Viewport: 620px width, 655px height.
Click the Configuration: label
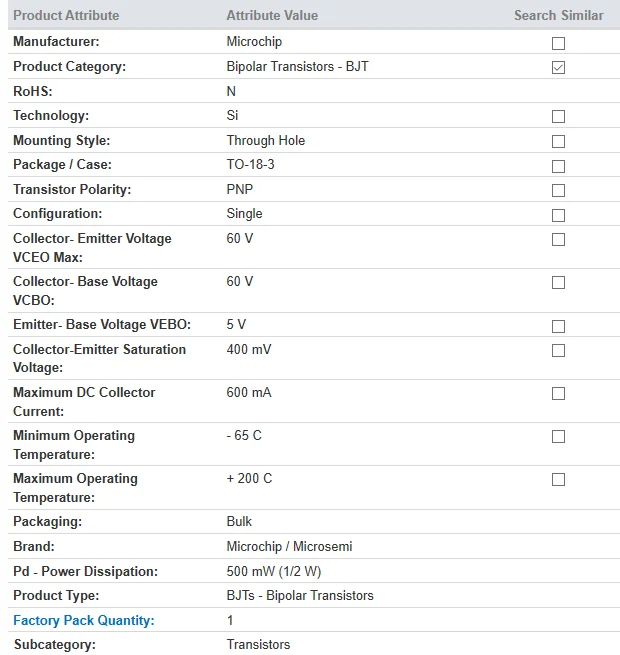58,213
